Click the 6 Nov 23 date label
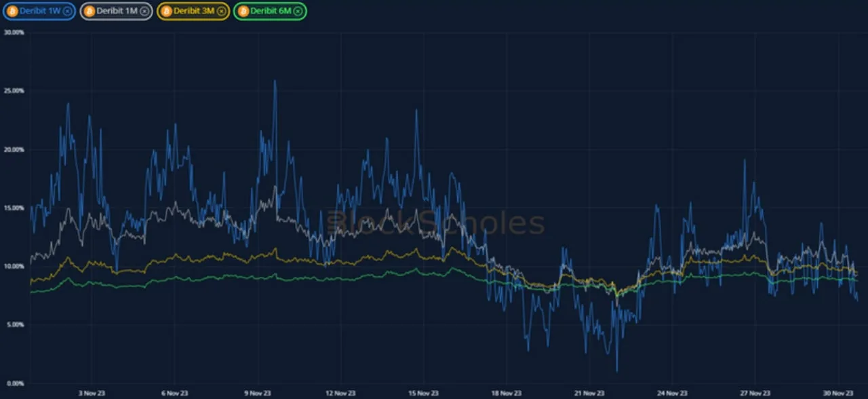The height and width of the screenshot is (399, 868). point(174,393)
